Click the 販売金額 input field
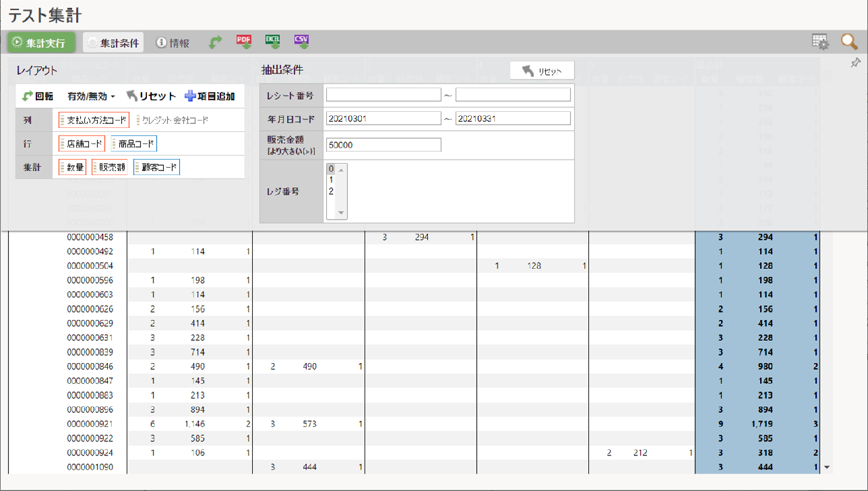Image resolution: width=868 pixels, height=491 pixels. [383, 145]
